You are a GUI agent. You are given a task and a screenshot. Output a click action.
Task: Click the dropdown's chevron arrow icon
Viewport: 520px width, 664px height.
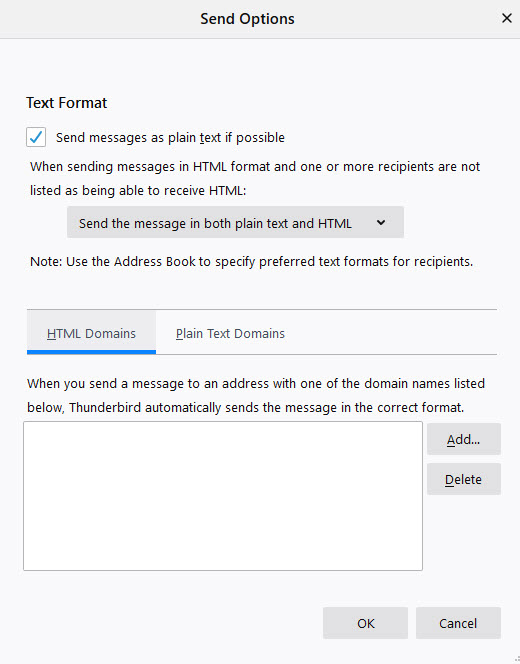point(381,223)
